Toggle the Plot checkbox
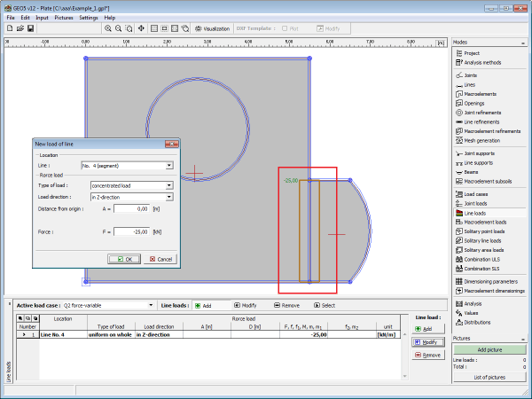The image size is (532, 399). point(285,28)
